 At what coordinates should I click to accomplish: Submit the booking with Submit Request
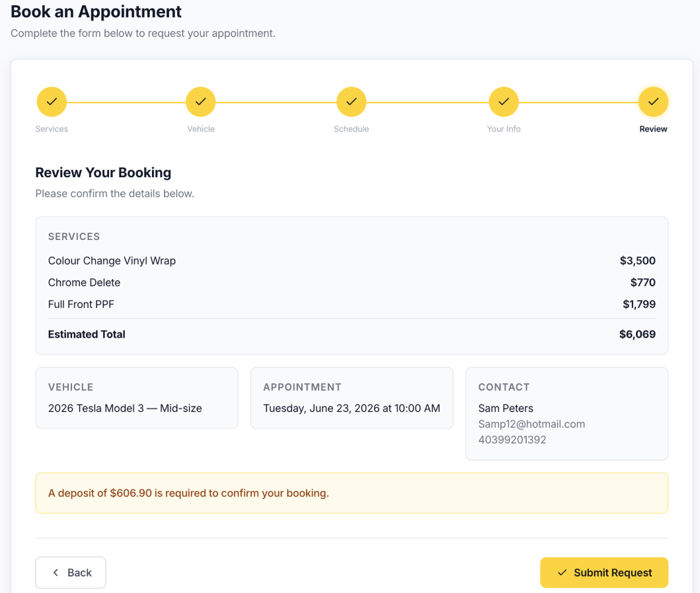[x=604, y=573]
